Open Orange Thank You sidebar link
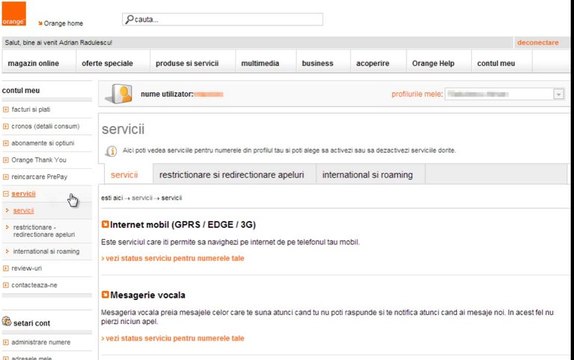Image resolution: width=574 pixels, height=360 pixels. pyautogui.click(x=39, y=160)
